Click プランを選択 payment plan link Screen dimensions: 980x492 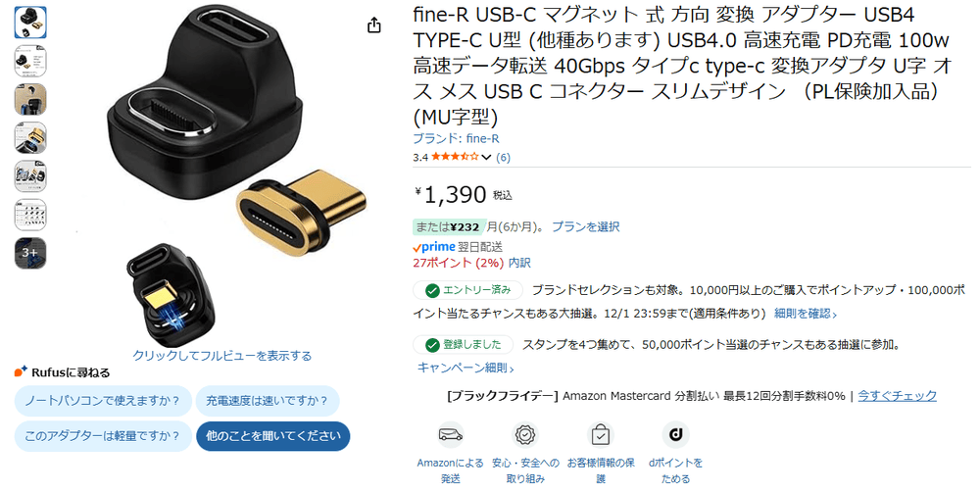coord(586,227)
